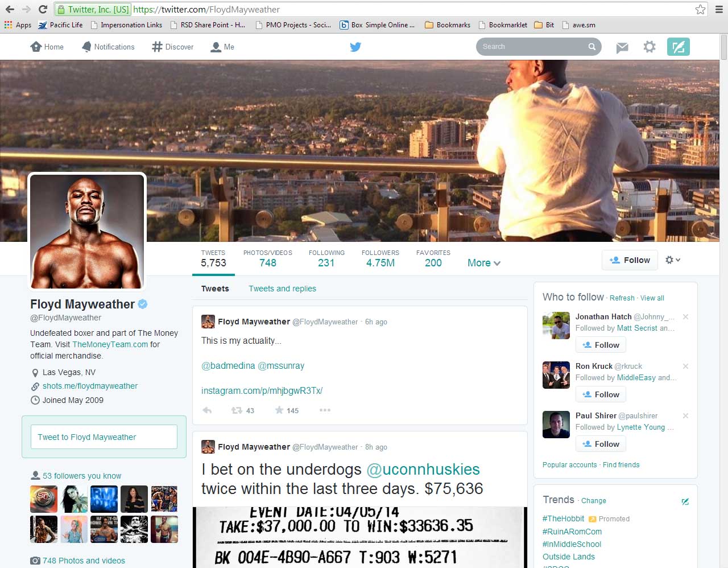Favorite the tweet with 145 stars

point(286,410)
